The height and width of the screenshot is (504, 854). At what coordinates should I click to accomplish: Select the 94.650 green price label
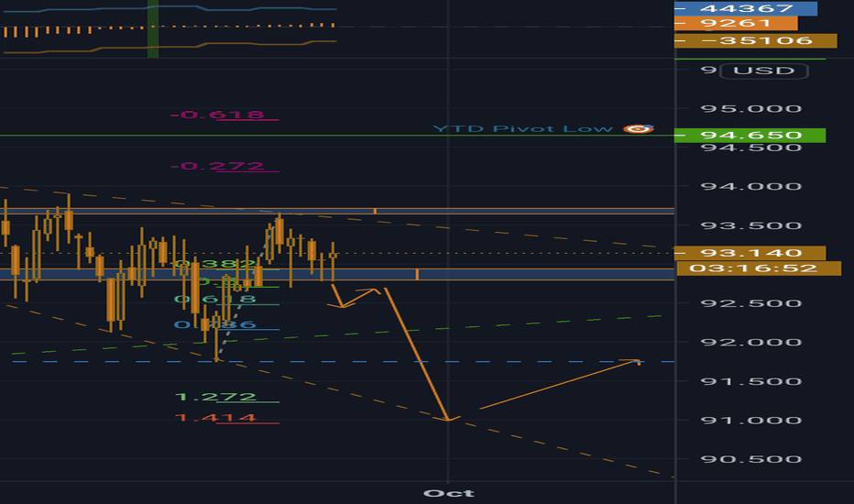(x=750, y=135)
